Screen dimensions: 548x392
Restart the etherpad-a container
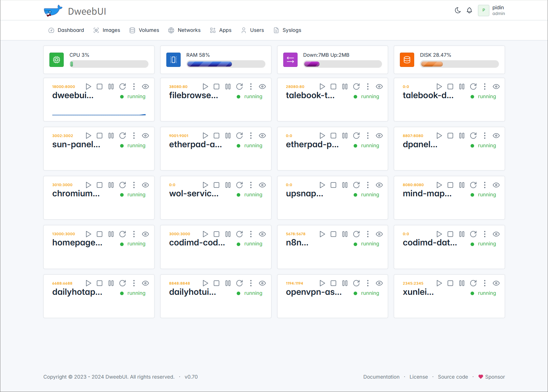click(x=239, y=136)
